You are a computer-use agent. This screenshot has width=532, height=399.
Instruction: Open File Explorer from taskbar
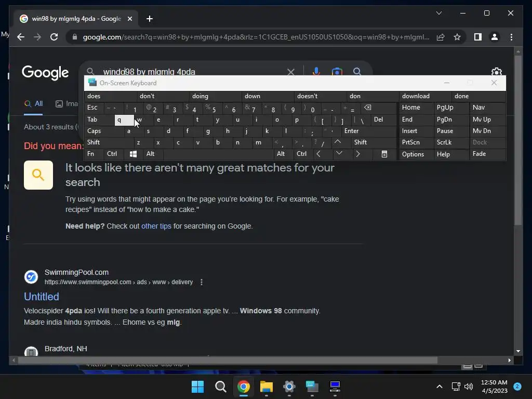(x=267, y=387)
